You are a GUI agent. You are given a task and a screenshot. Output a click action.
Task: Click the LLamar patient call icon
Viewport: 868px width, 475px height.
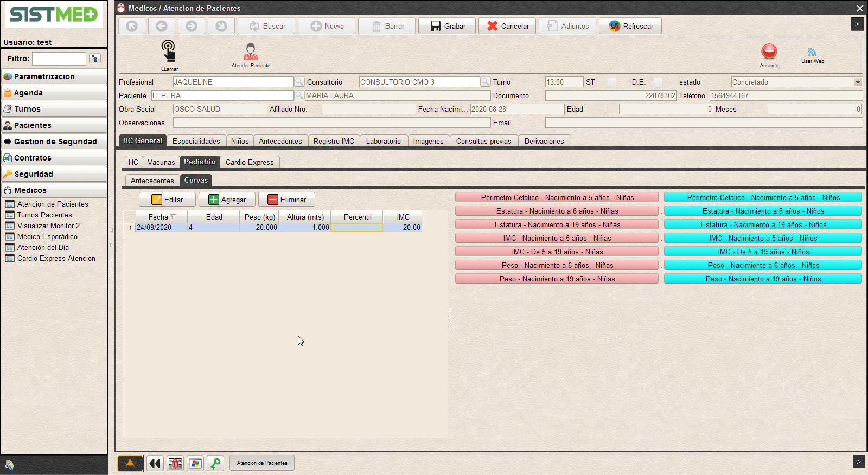click(169, 52)
